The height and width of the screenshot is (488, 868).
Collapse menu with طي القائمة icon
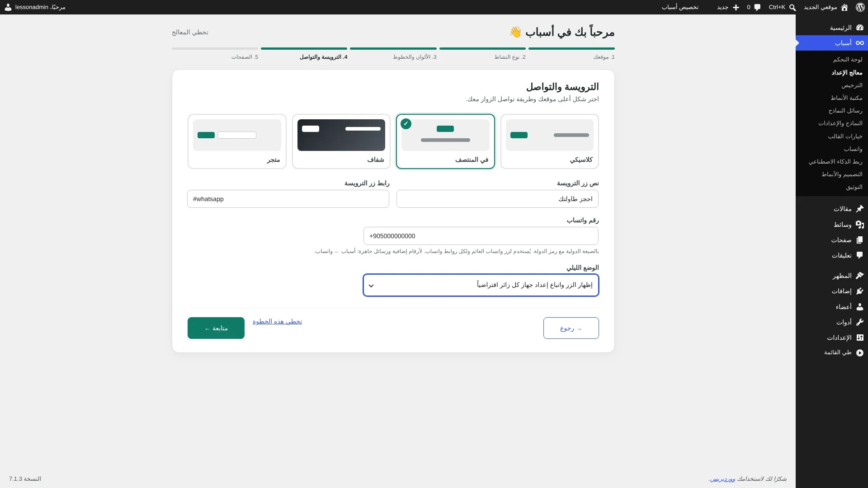(x=860, y=352)
